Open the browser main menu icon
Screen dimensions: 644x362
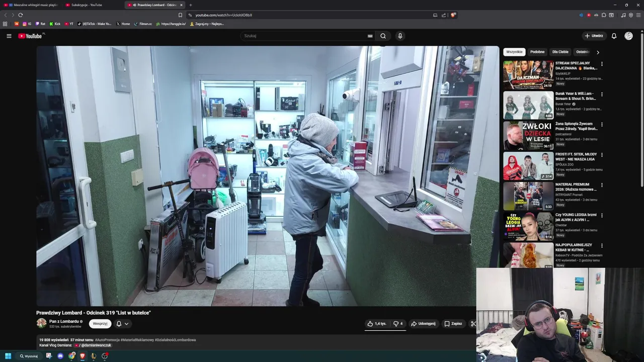pos(638,15)
